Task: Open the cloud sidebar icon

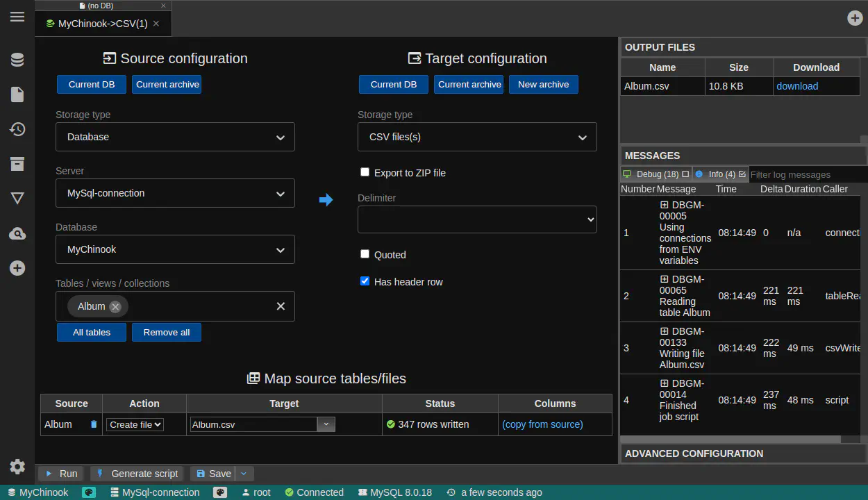Action: [17, 234]
